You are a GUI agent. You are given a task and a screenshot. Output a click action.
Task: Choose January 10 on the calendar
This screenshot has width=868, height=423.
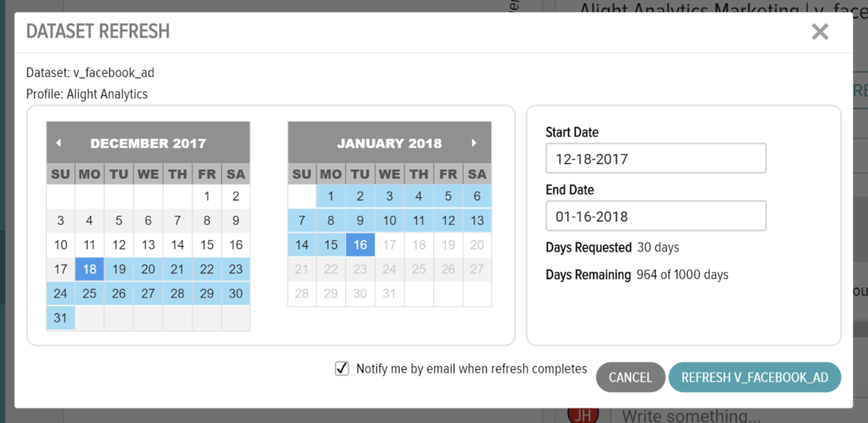click(x=390, y=221)
